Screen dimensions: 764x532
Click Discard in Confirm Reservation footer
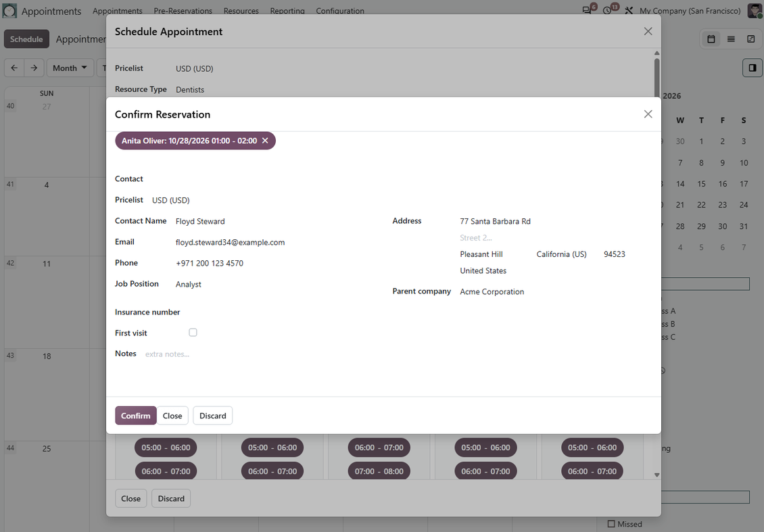[213, 416]
